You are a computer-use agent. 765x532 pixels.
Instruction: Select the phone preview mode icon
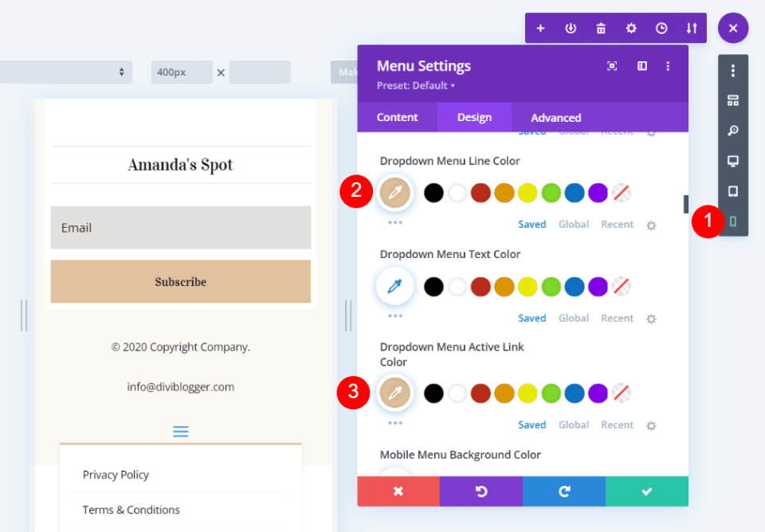click(733, 221)
